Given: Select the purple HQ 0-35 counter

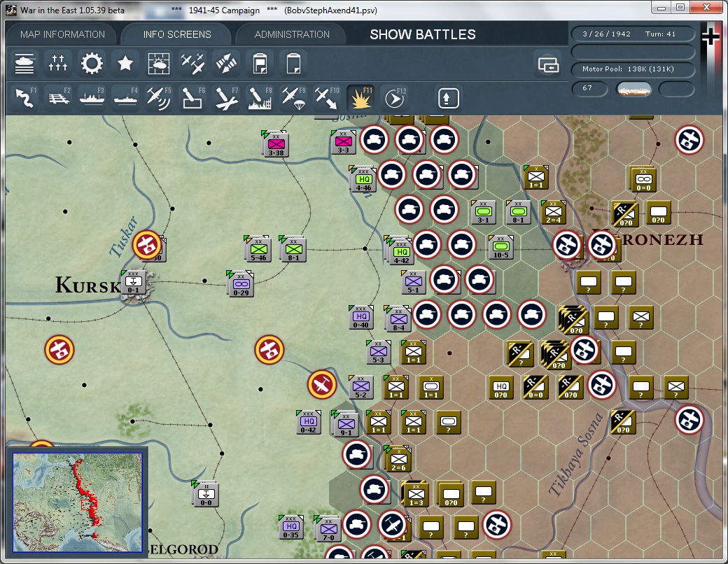Looking at the screenshot, I should pyautogui.click(x=290, y=526).
